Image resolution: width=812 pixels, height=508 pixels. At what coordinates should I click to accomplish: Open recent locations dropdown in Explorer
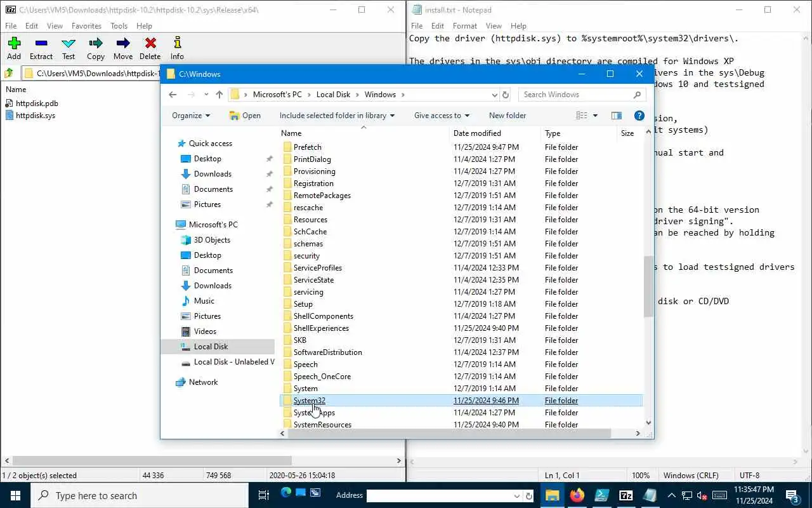pyautogui.click(x=206, y=95)
